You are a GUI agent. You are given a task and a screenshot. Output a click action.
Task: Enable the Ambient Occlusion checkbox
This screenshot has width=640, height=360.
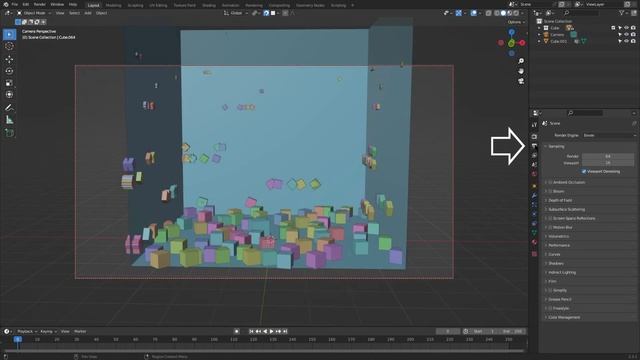tap(550, 182)
